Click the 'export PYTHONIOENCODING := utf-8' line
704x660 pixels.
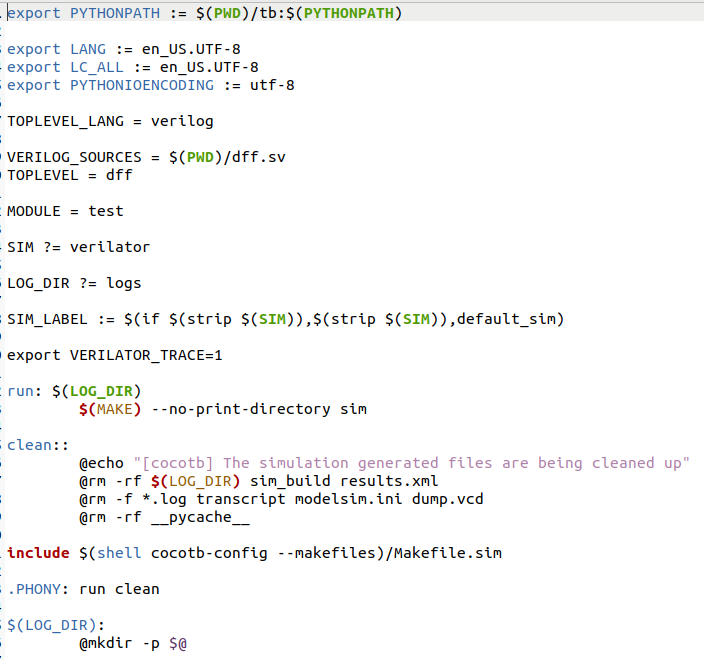coord(151,85)
